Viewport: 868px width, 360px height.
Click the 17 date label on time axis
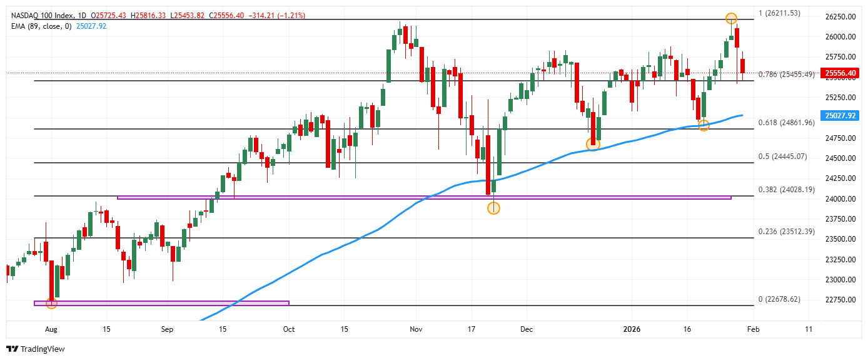point(471,328)
